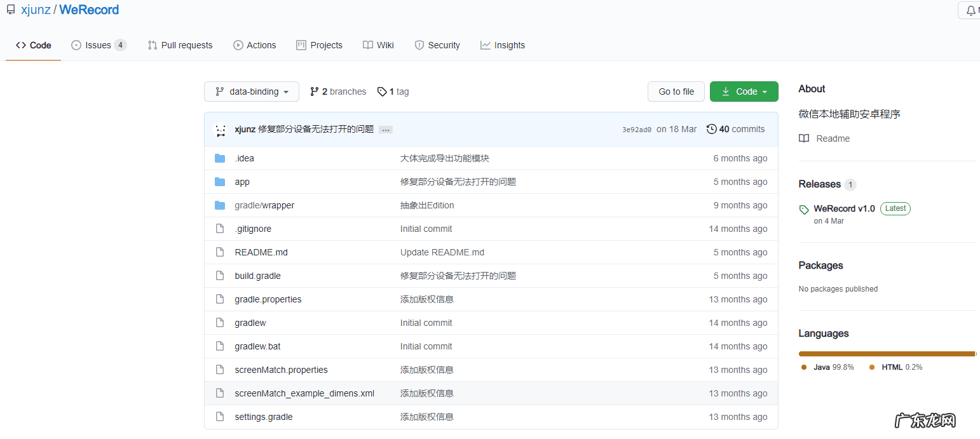Click the .gitignore file icon
Screen dimensions: 980x439
pyautogui.click(x=220, y=229)
